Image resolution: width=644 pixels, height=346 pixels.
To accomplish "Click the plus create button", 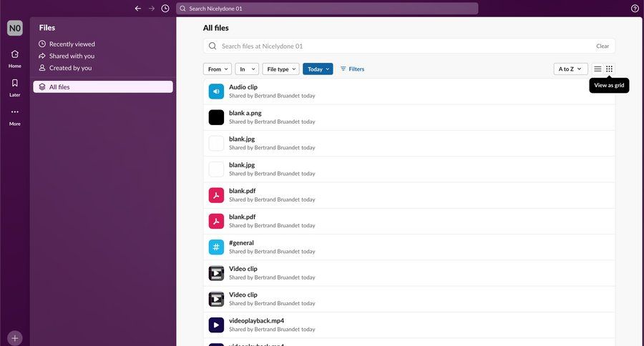I will [x=15, y=338].
